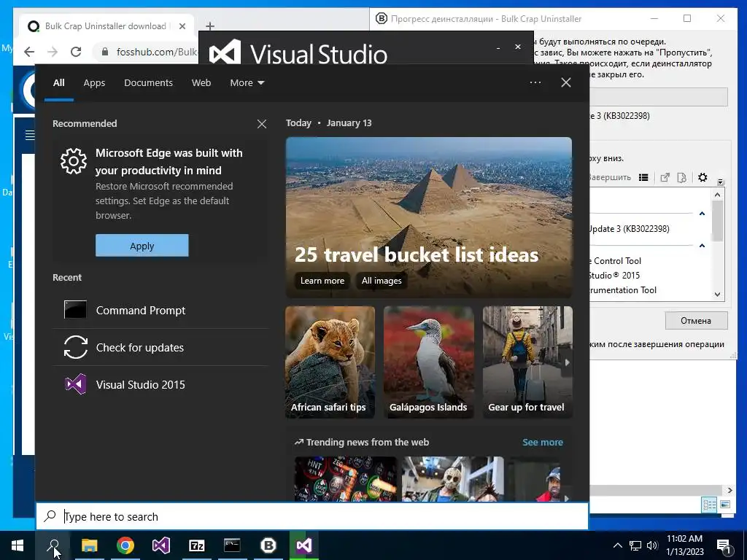Click the taskbar clock showing 11:02 AM
Viewport: 747px width, 560px height.
684,545
